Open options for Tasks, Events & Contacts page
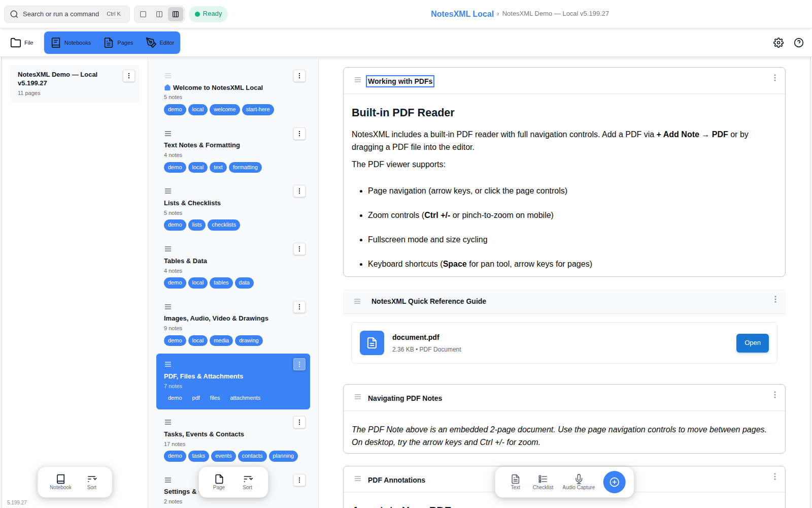The image size is (812, 508). click(299, 422)
